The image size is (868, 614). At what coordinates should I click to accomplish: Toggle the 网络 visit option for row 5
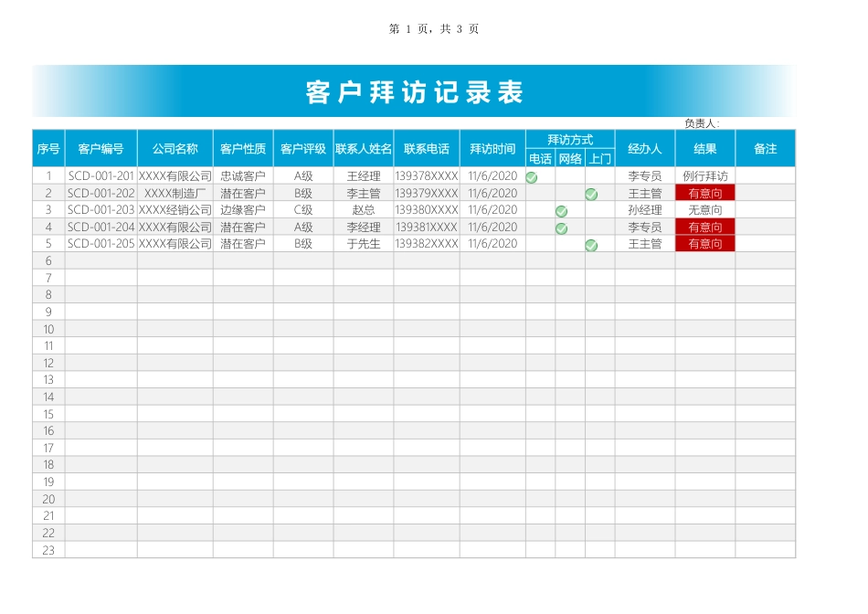[562, 244]
